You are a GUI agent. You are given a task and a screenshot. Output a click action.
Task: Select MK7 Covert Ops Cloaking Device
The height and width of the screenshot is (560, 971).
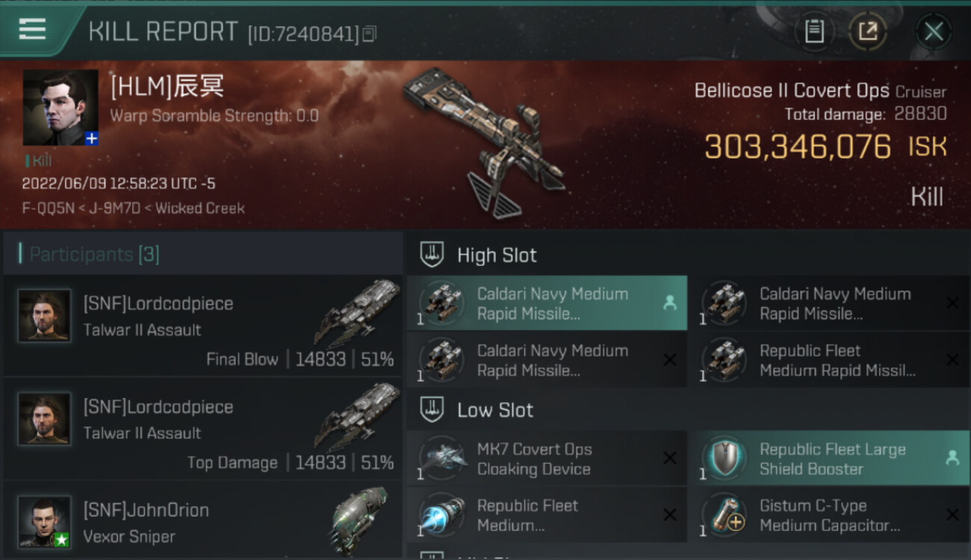click(x=547, y=458)
